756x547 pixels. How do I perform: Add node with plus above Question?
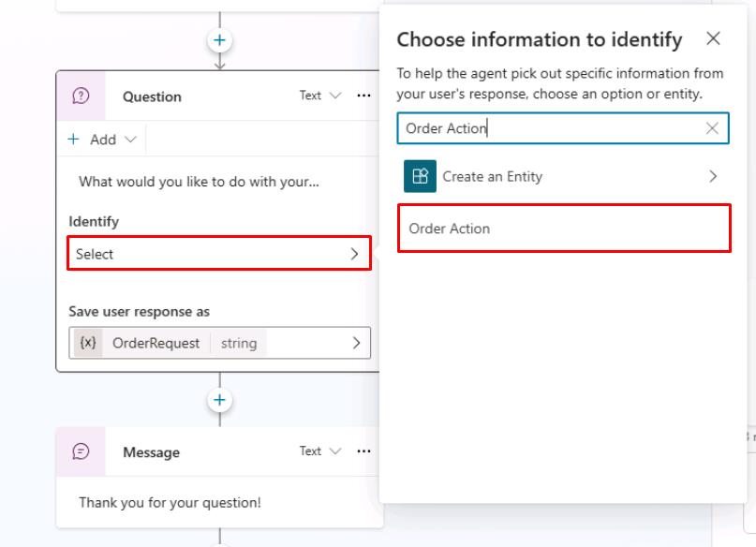click(x=220, y=40)
